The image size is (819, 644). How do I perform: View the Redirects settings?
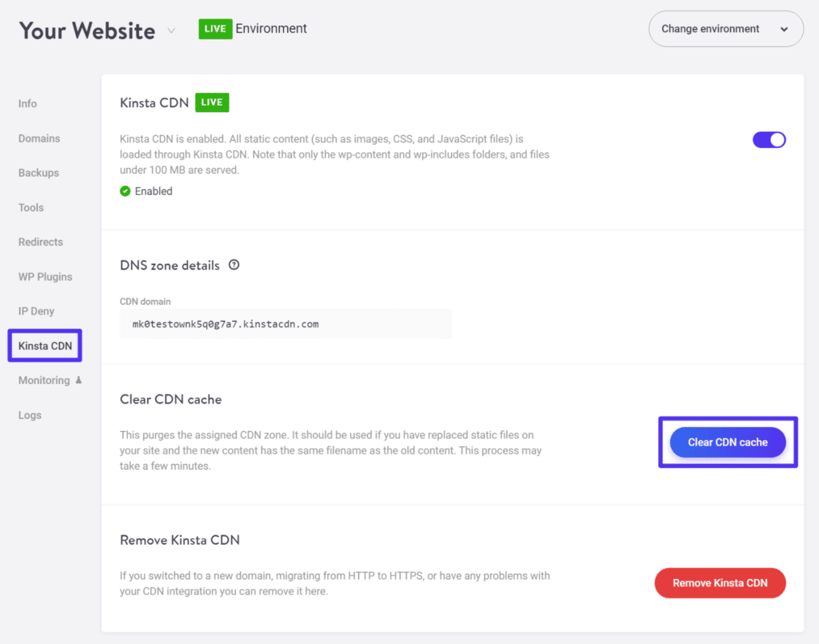click(40, 242)
